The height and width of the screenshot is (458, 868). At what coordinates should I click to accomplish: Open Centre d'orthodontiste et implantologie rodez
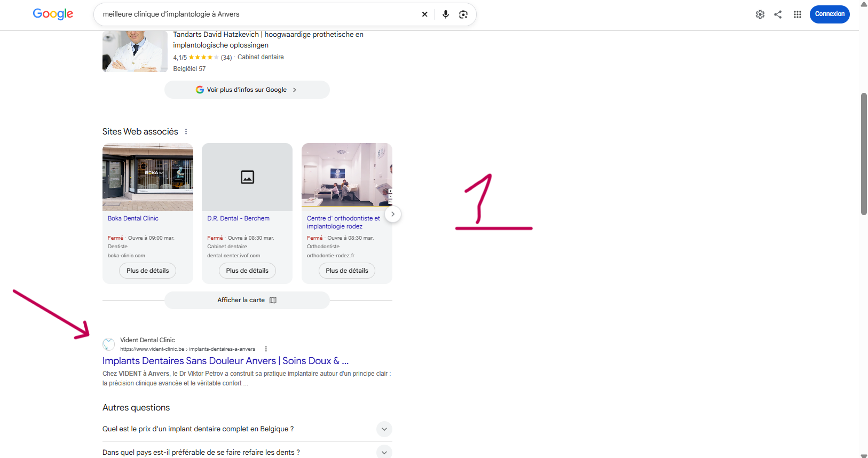click(x=343, y=223)
